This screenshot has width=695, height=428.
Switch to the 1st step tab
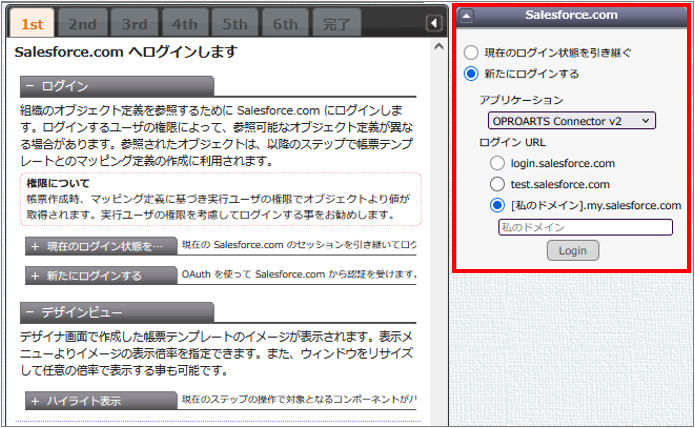[x=31, y=24]
